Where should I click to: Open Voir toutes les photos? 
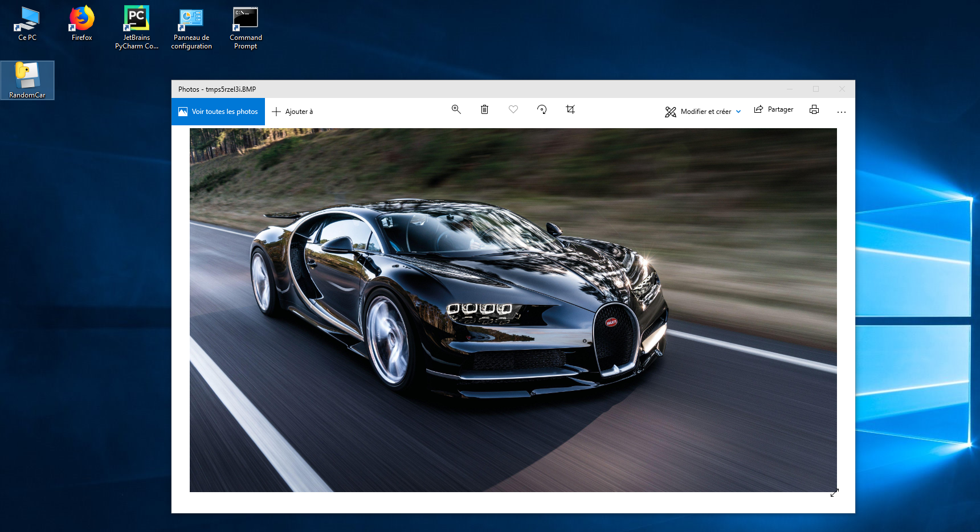tap(218, 112)
